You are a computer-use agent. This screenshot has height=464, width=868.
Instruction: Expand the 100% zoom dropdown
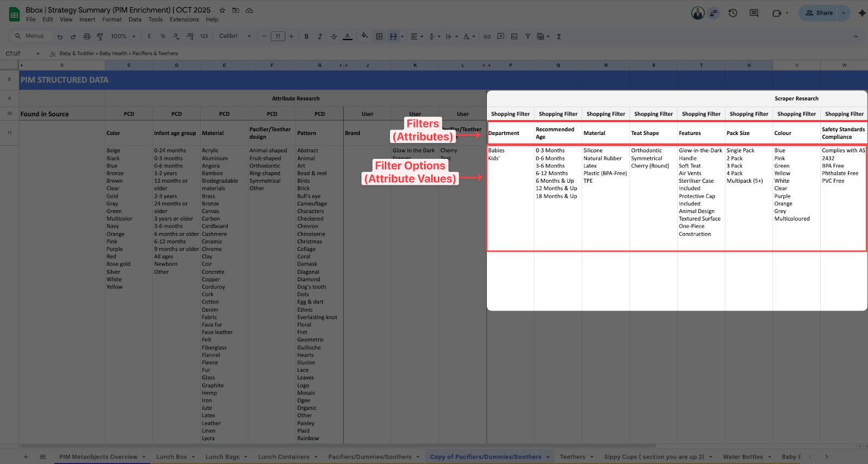[x=123, y=37]
